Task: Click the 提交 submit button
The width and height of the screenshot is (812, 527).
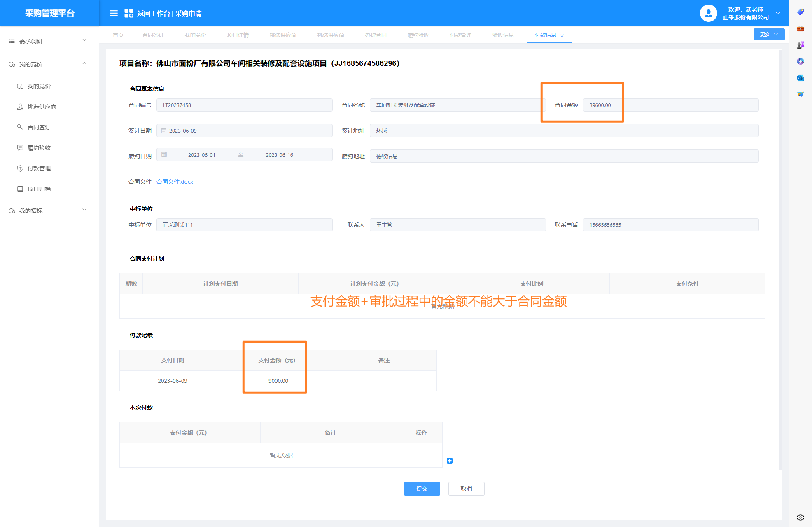Action: (422, 489)
